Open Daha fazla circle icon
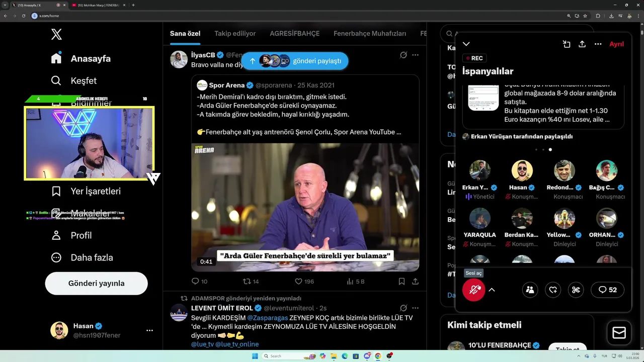The image size is (644, 362). pyautogui.click(x=56, y=257)
